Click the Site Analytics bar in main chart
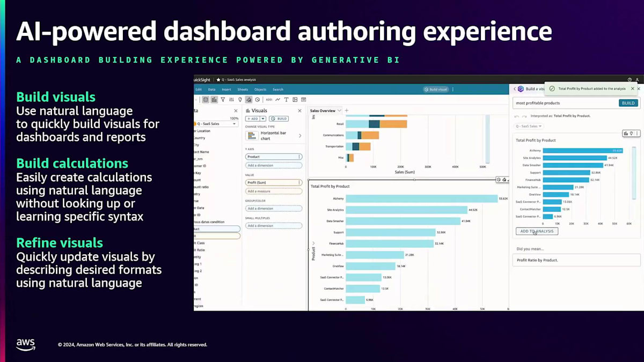 (x=406, y=210)
